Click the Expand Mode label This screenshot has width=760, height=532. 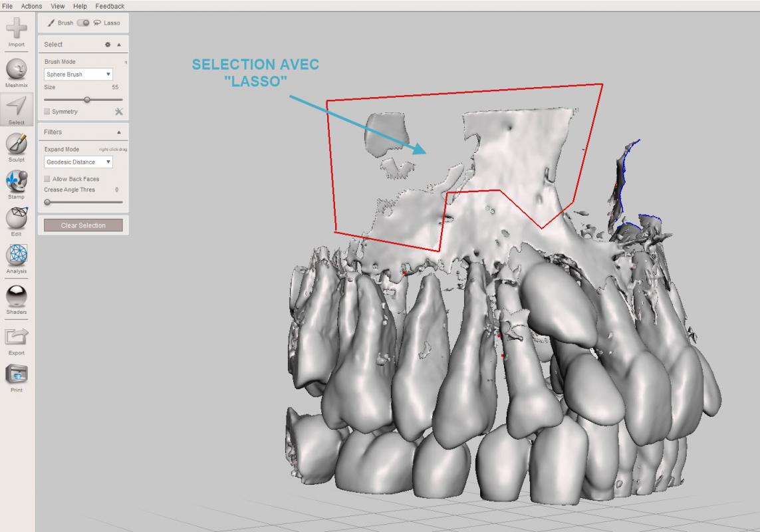click(62, 150)
